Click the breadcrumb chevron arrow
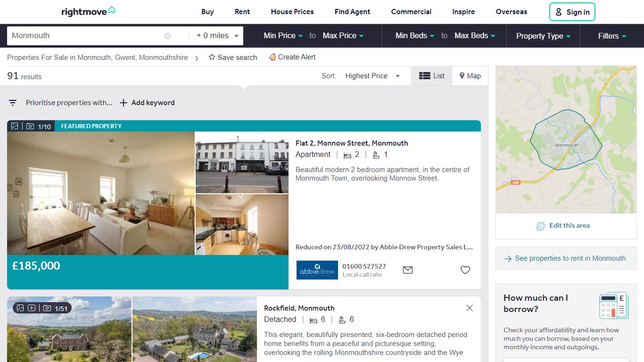This screenshot has height=362, width=644. [x=197, y=58]
